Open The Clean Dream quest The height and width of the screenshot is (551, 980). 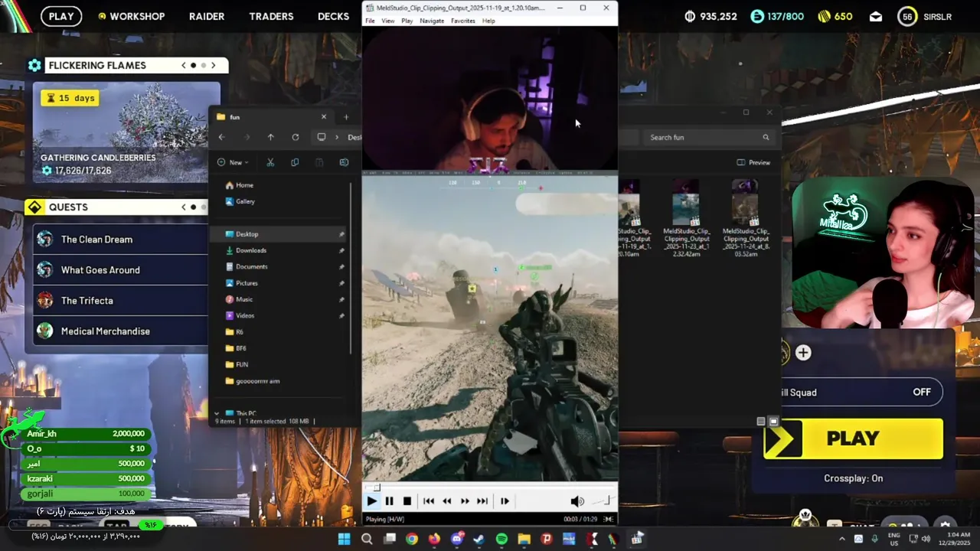click(120, 240)
